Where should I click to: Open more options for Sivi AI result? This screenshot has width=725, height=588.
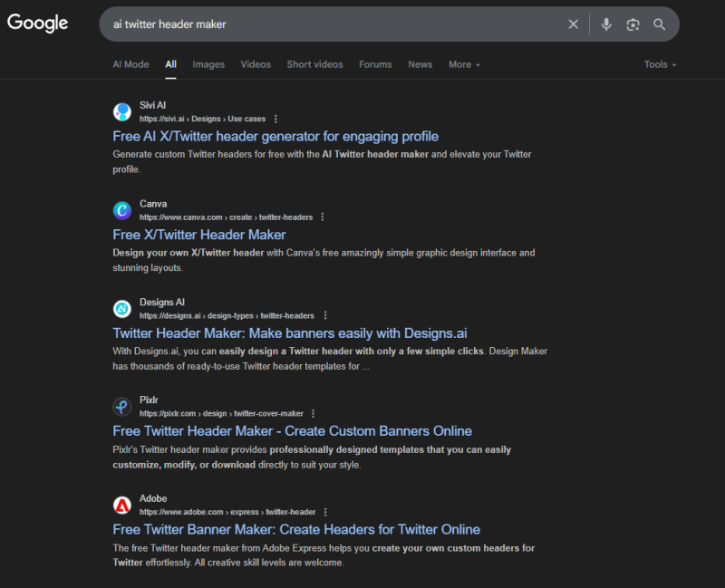[x=276, y=119]
